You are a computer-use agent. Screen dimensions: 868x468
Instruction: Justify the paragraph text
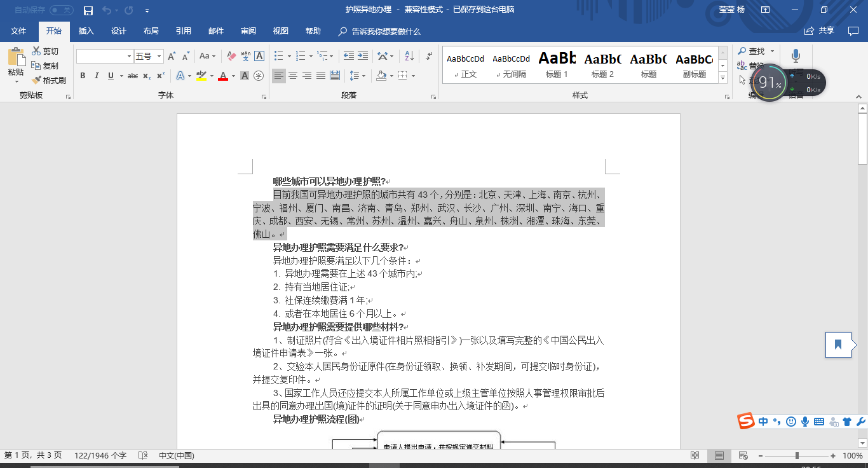click(321, 76)
